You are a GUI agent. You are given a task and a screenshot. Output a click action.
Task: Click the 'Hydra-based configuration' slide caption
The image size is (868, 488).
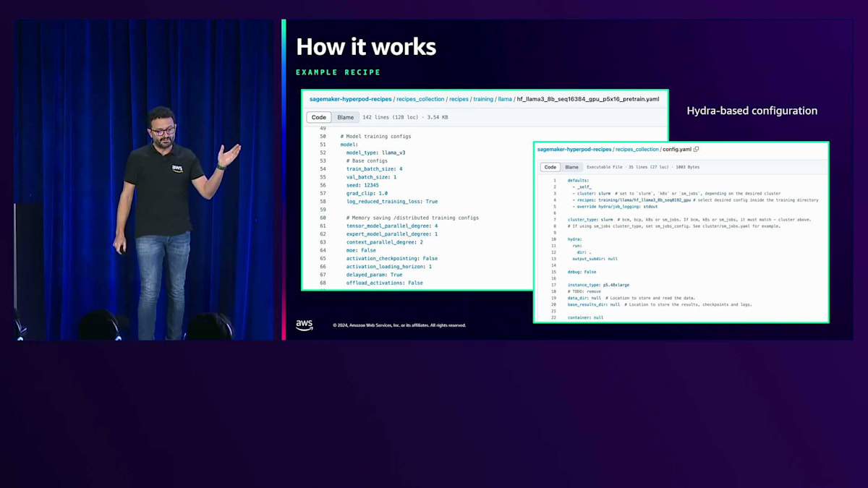pyautogui.click(x=752, y=111)
